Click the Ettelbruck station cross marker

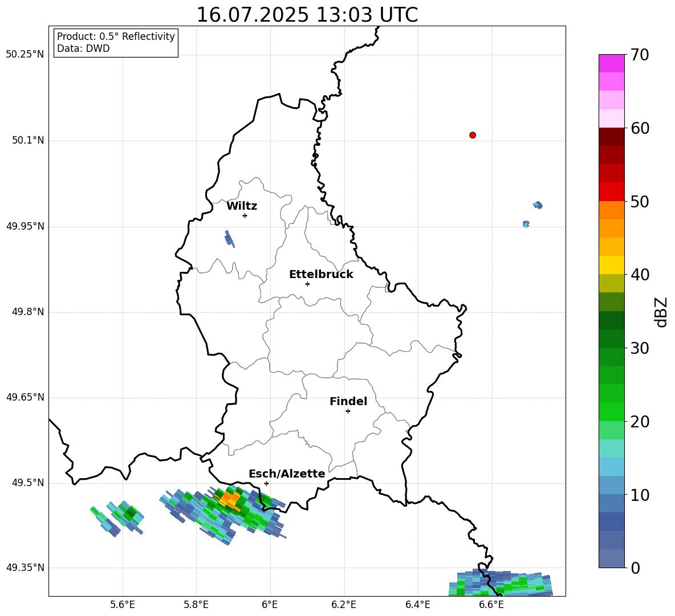click(x=307, y=284)
